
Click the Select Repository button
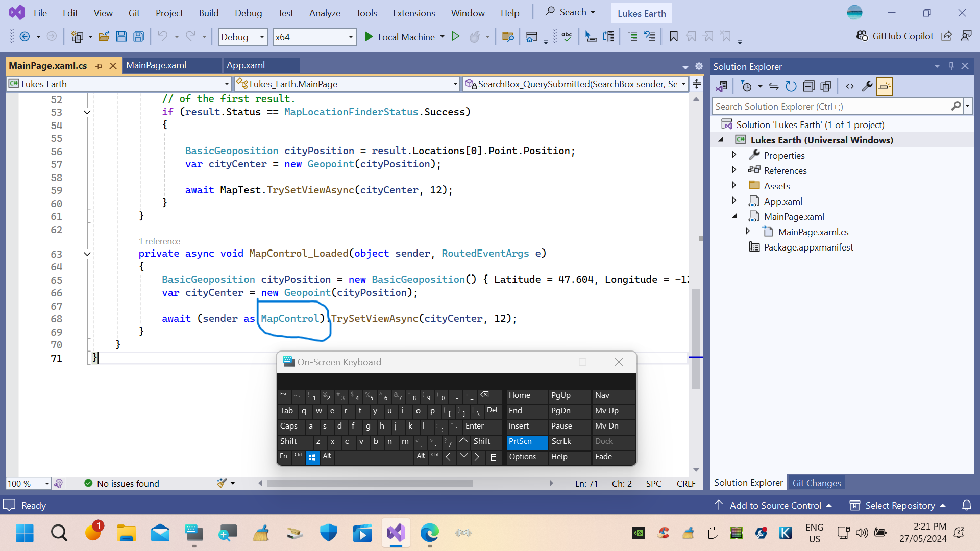click(900, 505)
